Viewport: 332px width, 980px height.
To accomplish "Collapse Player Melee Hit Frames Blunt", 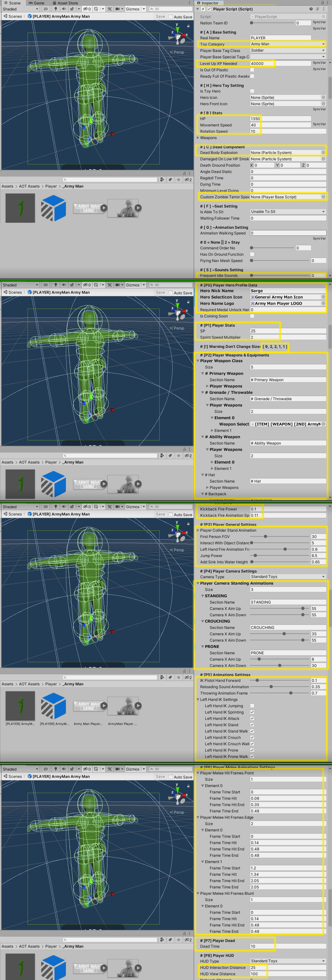I will [198, 893].
